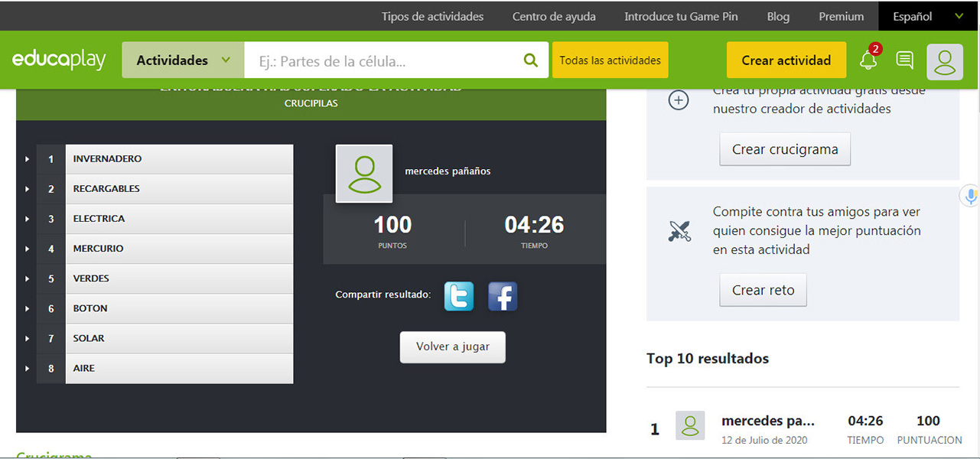Open Tipos de actividades menu

pyautogui.click(x=432, y=16)
